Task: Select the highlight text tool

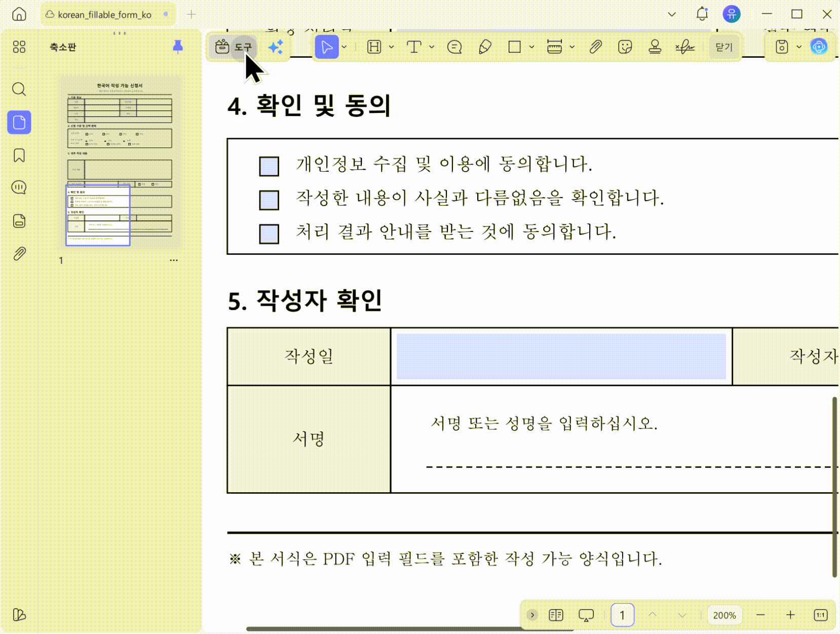Action: click(x=374, y=47)
